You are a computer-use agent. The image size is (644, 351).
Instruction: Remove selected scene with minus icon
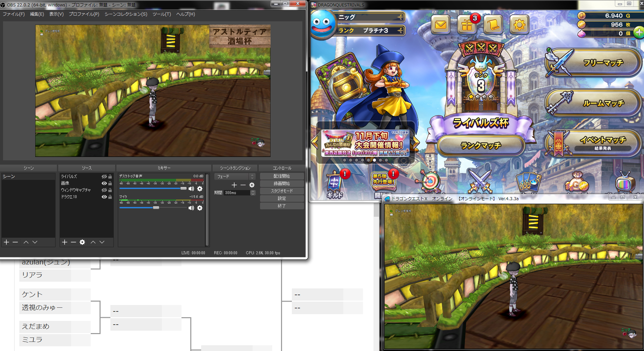pos(15,242)
